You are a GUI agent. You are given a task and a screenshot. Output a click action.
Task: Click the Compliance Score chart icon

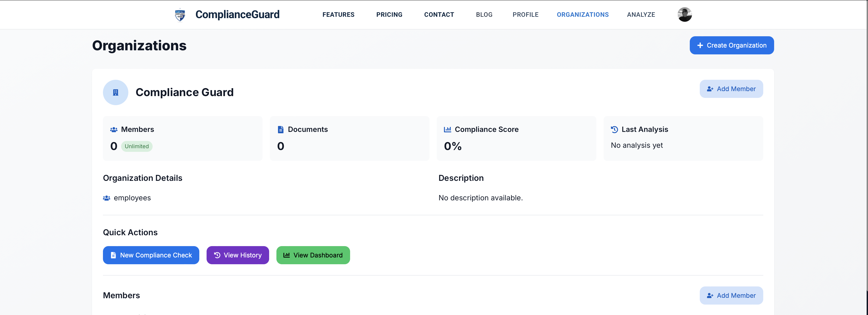pos(447,129)
